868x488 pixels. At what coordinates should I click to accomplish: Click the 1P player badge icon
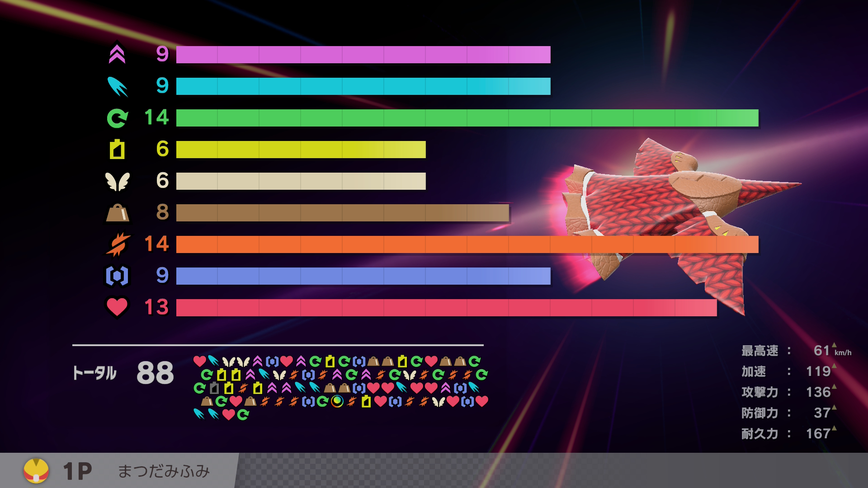[x=36, y=471]
